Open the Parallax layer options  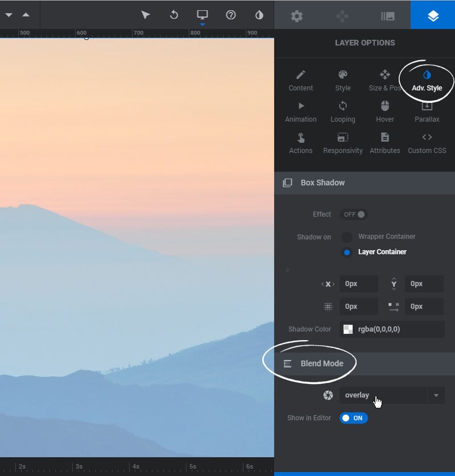tap(427, 113)
